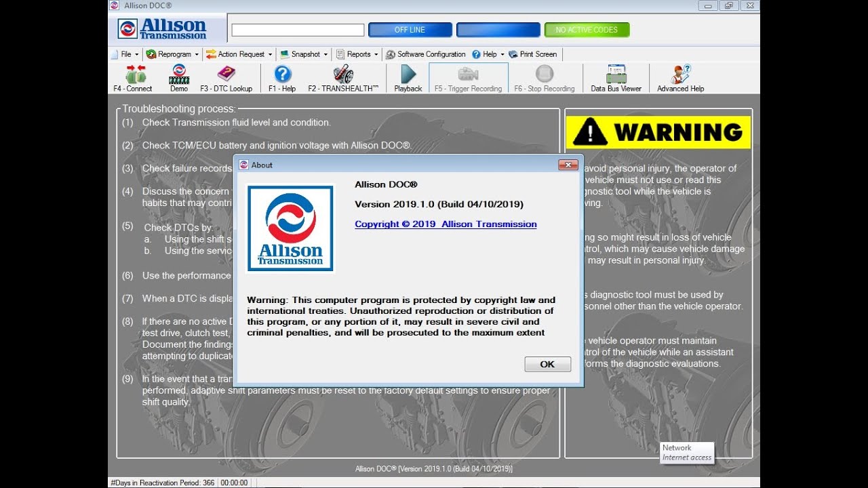868x488 pixels.
Task: Click 'Check Transmission fluid level and condition' step
Action: 236,123
